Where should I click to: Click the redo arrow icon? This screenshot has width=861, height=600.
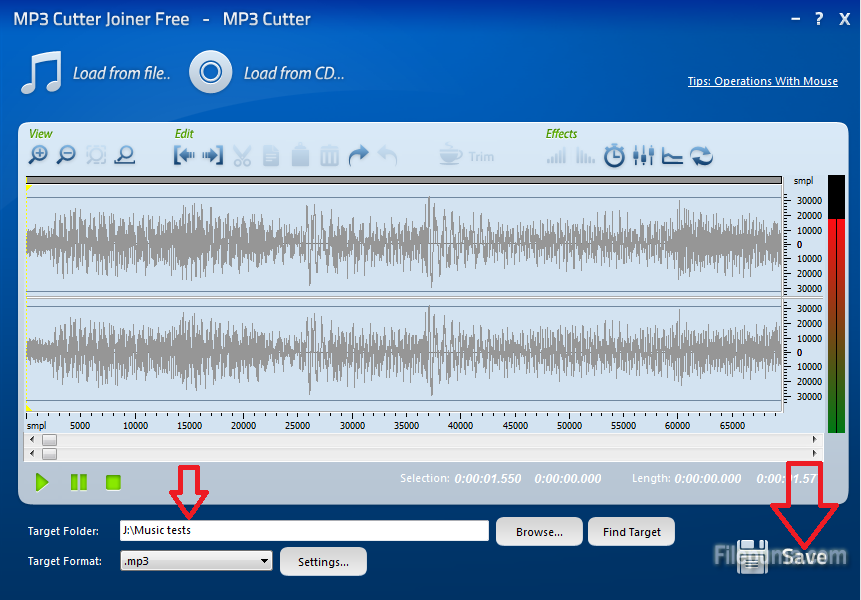tap(357, 156)
